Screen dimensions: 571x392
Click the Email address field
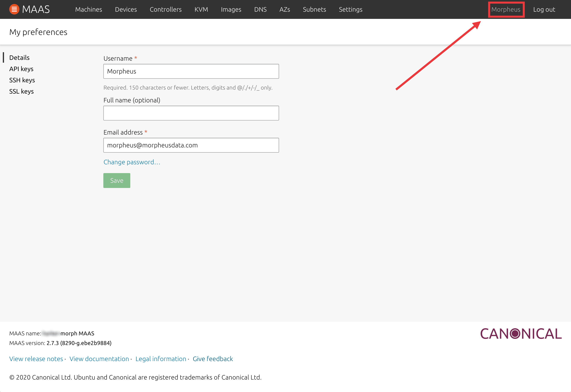tap(191, 145)
